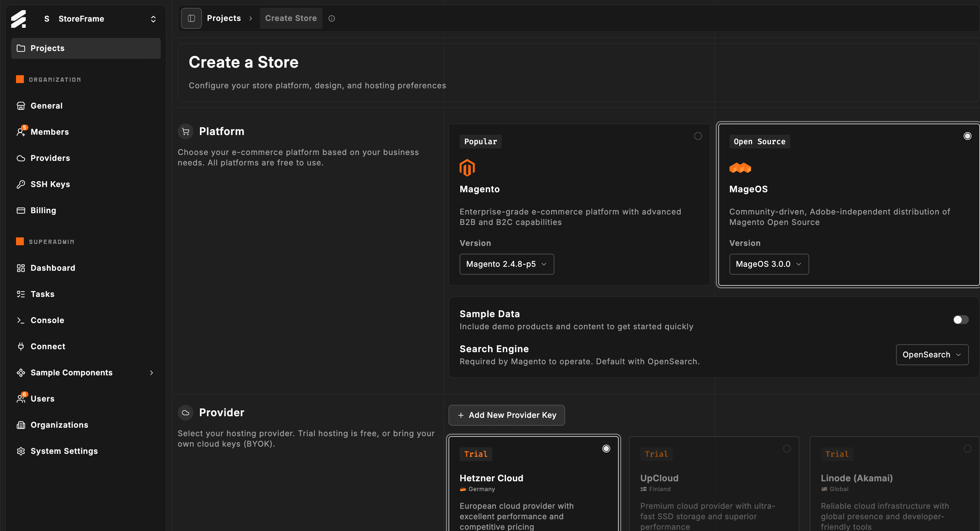Open the Magento 2.4.8-p5 version dropdown
This screenshot has height=531, width=980.
point(507,264)
